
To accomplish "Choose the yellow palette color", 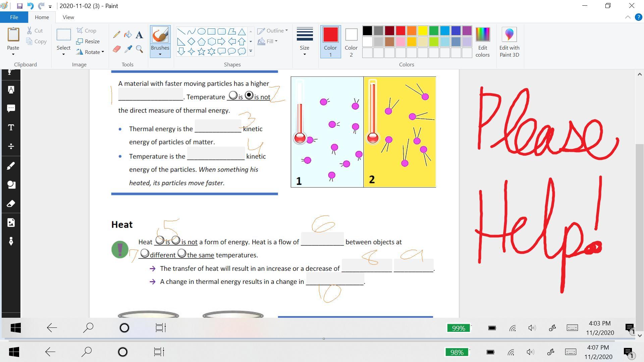I will click(423, 31).
